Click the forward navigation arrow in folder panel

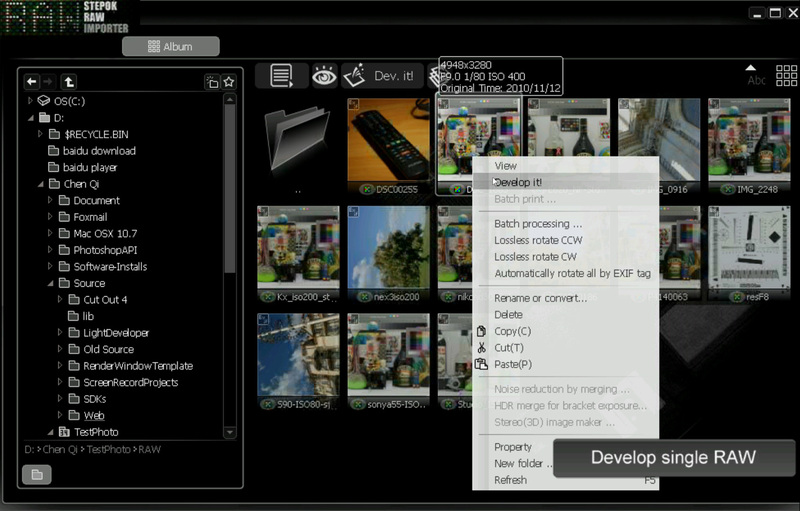[47, 82]
